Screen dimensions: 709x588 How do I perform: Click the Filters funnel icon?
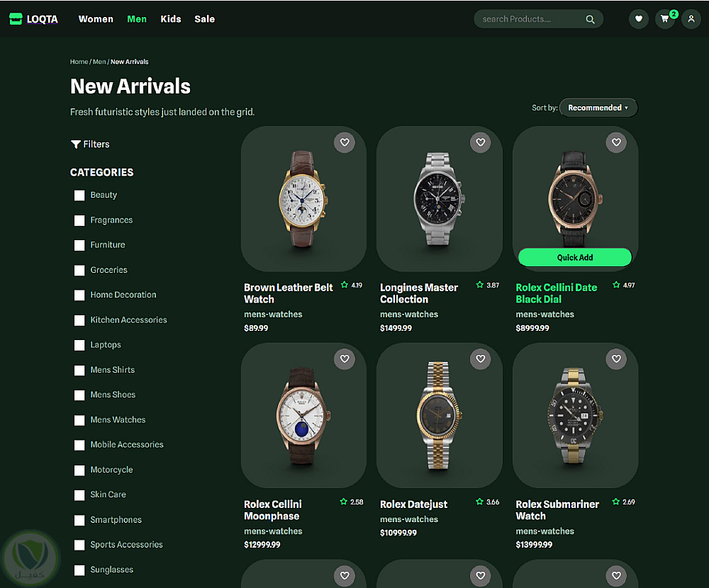tap(76, 145)
